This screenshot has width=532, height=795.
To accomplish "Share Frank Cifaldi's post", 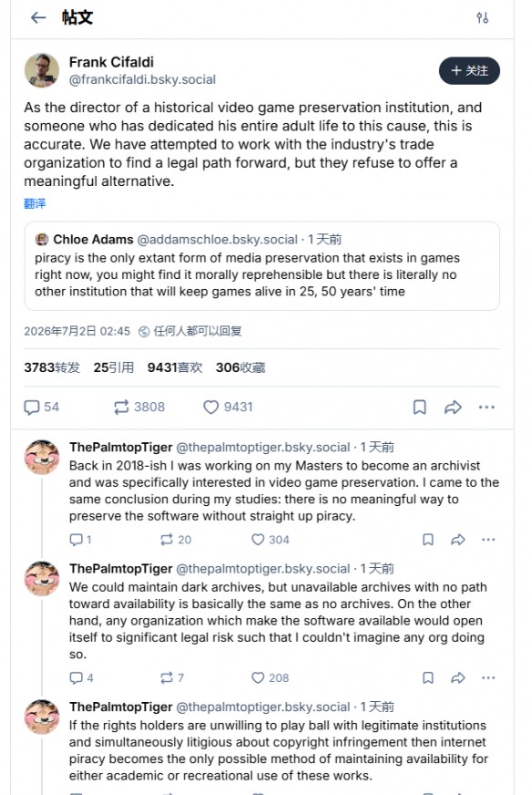I will click(453, 408).
